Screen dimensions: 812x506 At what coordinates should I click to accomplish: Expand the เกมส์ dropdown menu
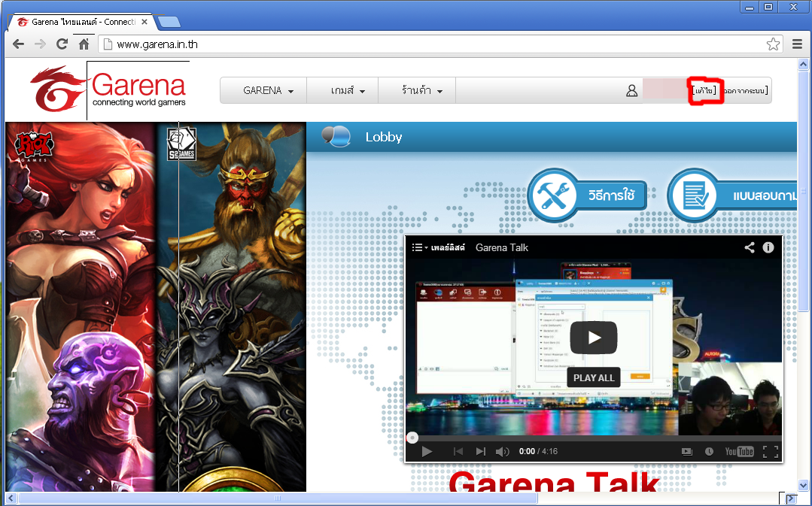click(348, 90)
